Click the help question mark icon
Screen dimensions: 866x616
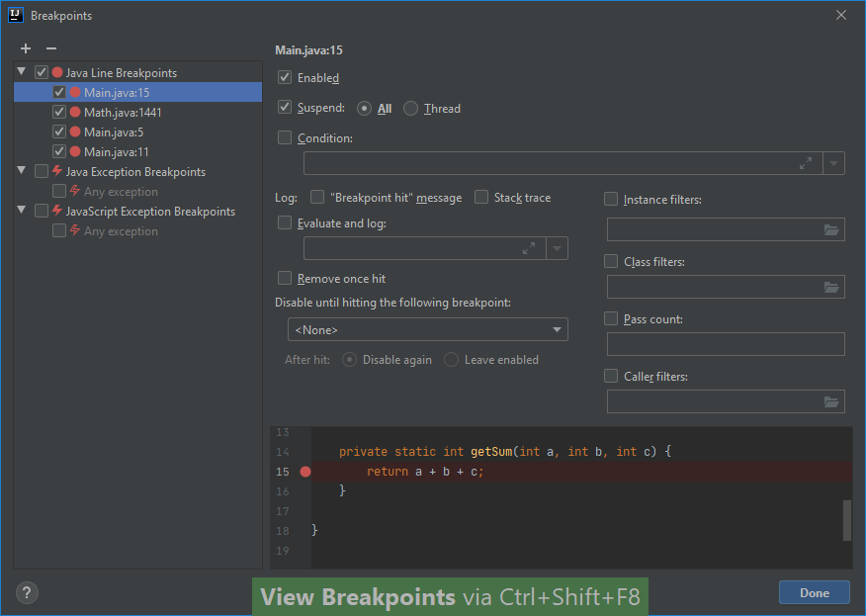[x=27, y=593]
